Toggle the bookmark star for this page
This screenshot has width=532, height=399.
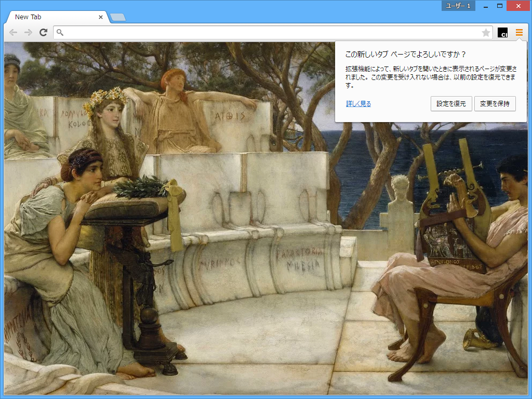coord(485,32)
